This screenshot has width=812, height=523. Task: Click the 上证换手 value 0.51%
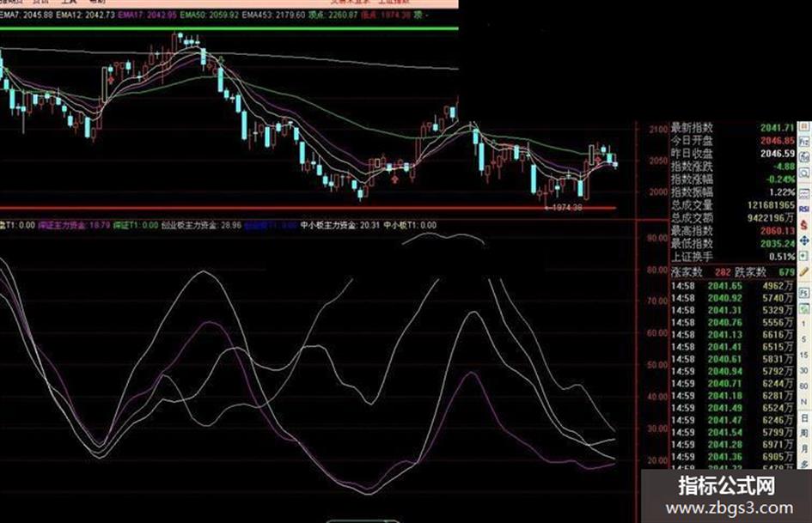tap(782, 256)
